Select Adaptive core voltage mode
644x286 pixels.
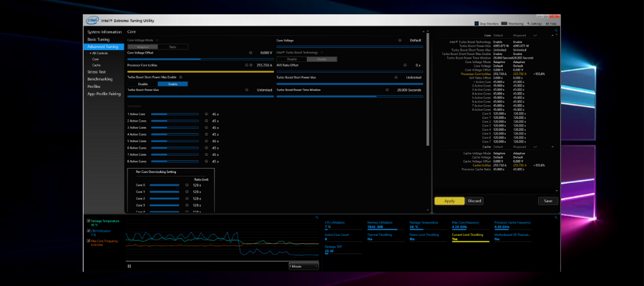pos(142,46)
